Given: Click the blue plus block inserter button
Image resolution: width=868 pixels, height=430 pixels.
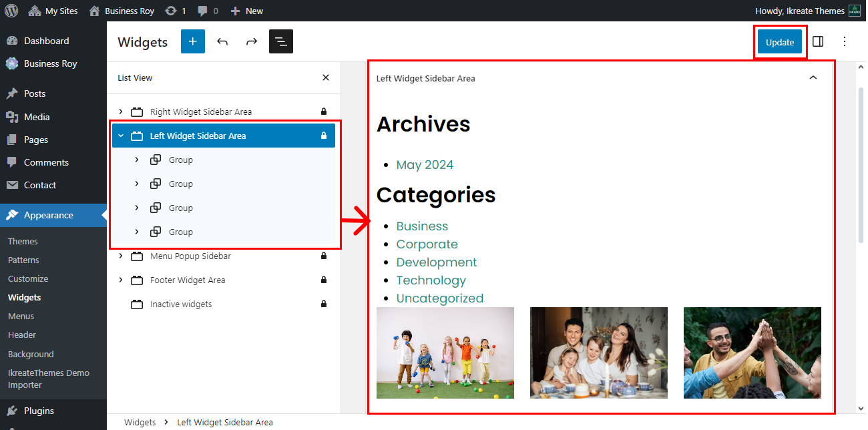Looking at the screenshot, I should [x=192, y=41].
